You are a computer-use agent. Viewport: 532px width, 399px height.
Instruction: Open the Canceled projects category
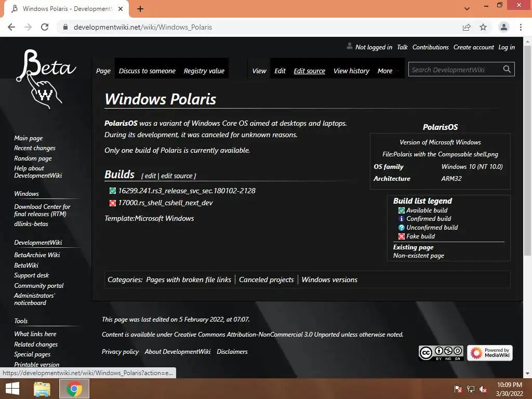click(x=267, y=280)
